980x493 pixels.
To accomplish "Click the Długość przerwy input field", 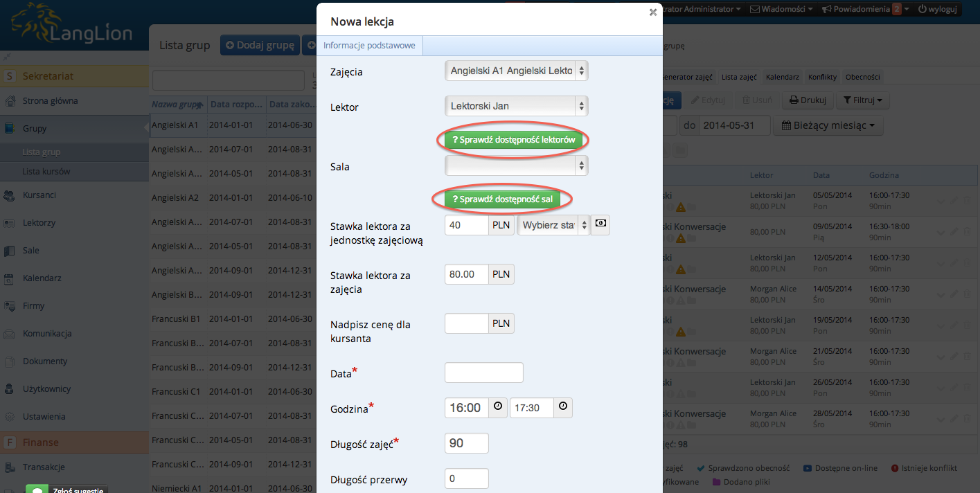I will 466,478.
